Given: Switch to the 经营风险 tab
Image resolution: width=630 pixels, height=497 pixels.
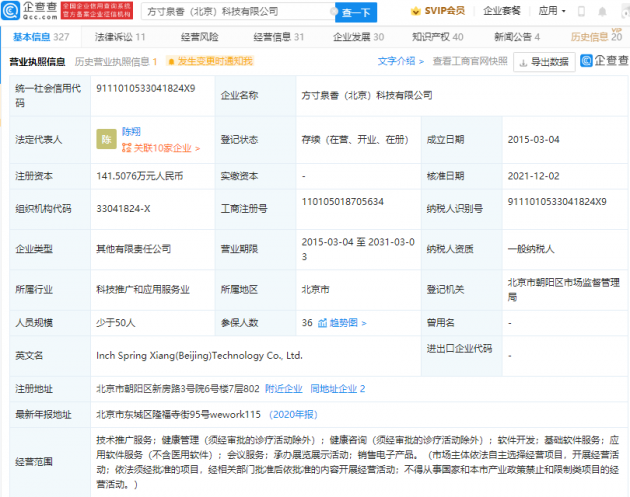Looking at the screenshot, I should coord(199,37).
